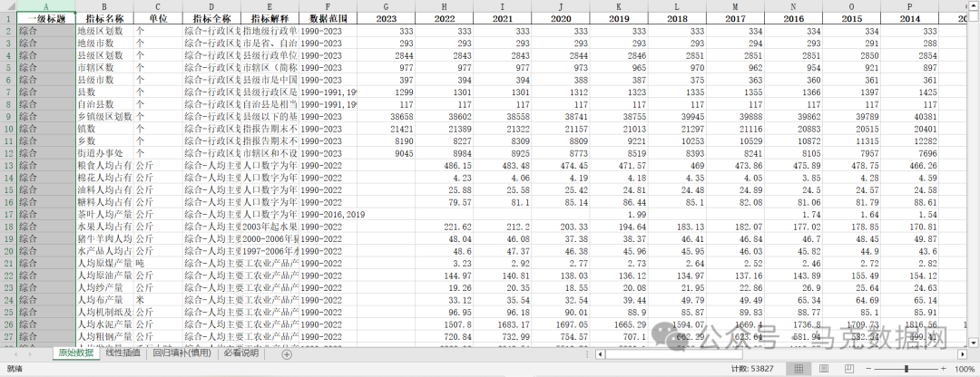Select the value 38658 under 2023
This screenshot has width=980, height=377.
386,117
